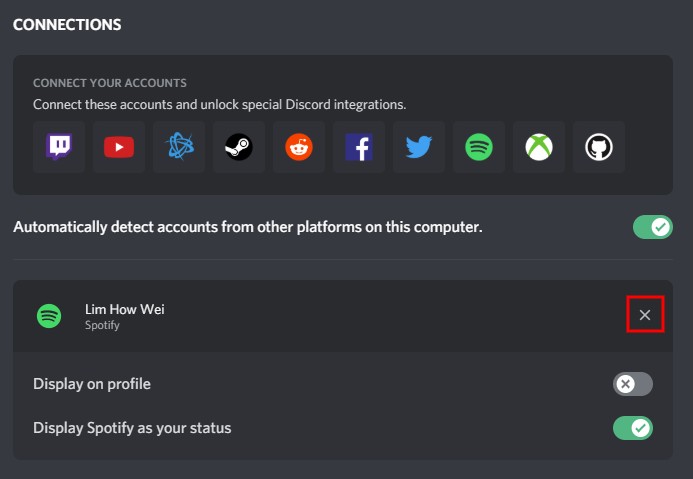Screen dimensions: 693x479
Task: Enable Display on profile toggle
Action: pyautogui.click(x=633, y=384)
